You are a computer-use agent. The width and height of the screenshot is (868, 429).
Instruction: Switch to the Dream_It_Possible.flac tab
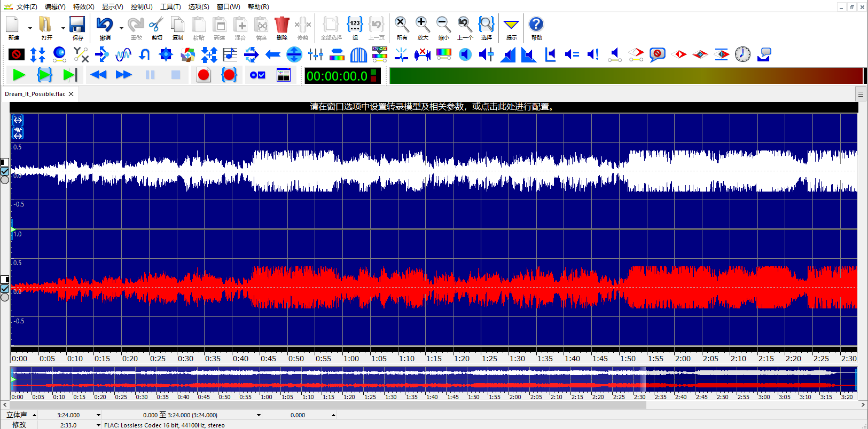tap(35, 94)
